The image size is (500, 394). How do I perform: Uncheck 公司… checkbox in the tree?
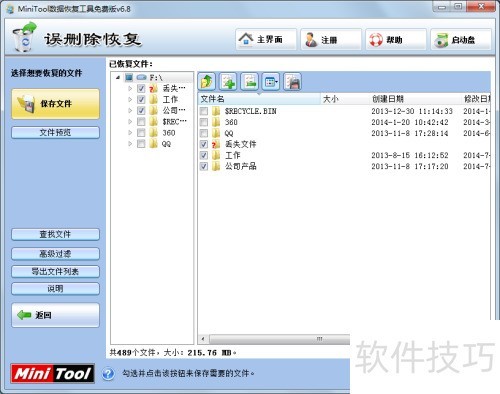tap(141, 110)
